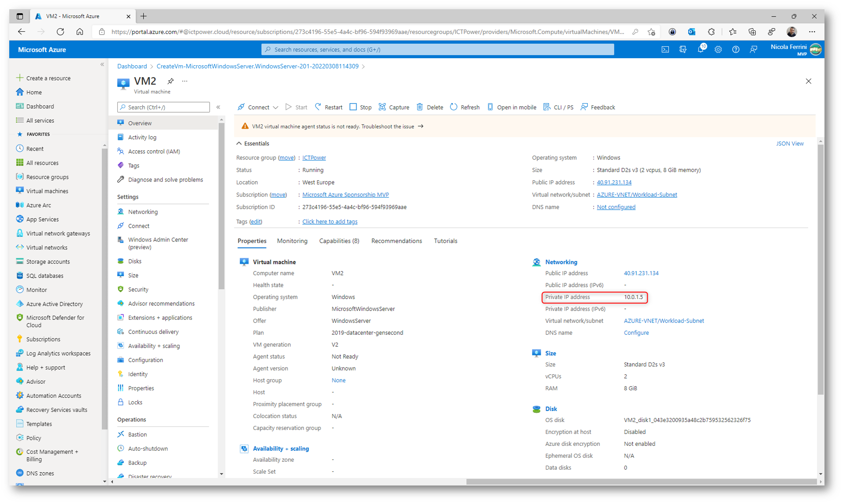843x504 pixels.
Task: Open Microsoft Defender for Cloud
Action: click(55, 321)
